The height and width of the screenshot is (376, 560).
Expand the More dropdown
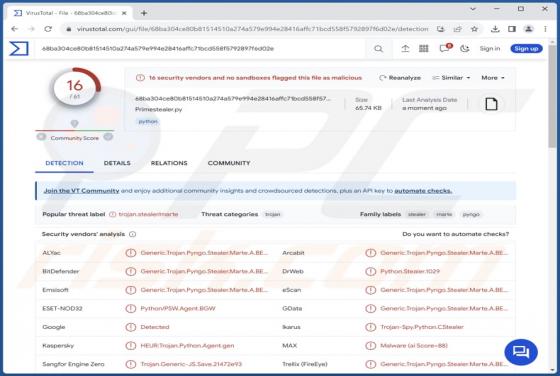[x=492, y=77]
